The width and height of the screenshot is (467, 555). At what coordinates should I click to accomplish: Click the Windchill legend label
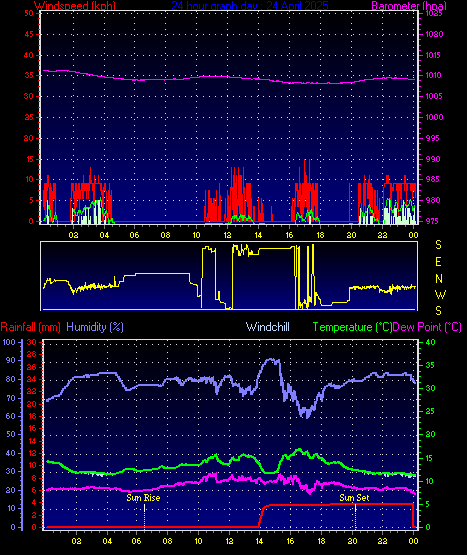click(268, 327)
